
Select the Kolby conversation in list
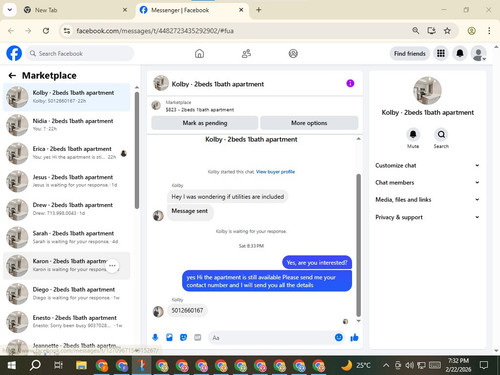tap(67, 97)
